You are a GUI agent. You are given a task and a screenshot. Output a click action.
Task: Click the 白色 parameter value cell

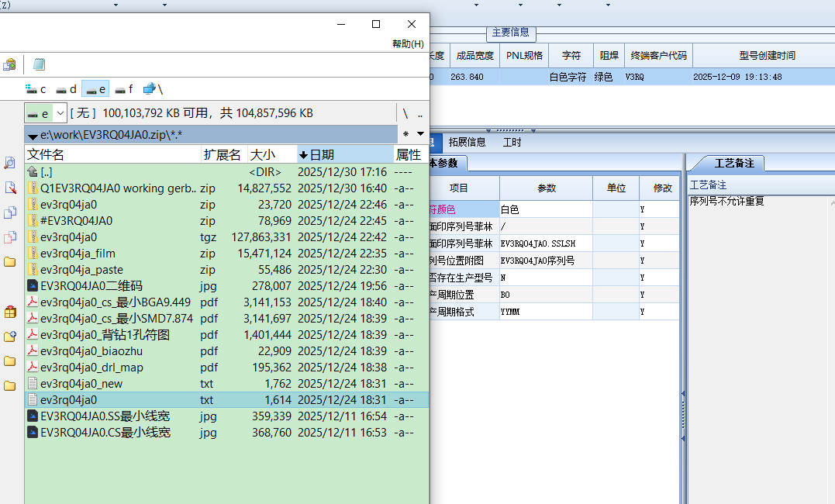[546, 209]
